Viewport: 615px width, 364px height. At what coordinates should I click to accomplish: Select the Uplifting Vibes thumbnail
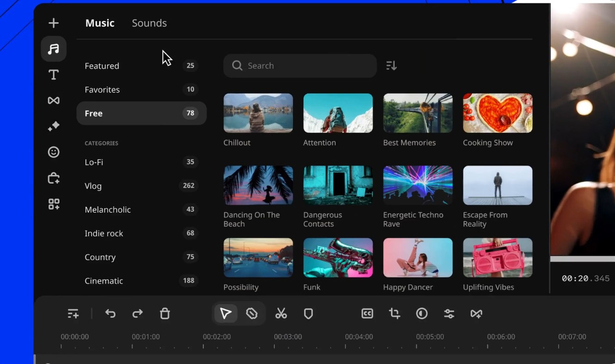[498, 258]
